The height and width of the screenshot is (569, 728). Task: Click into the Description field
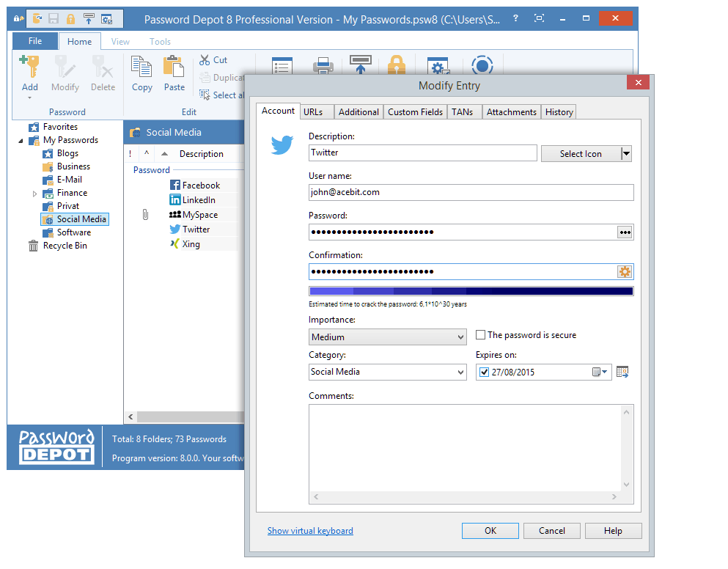click(x=422, y=153)
